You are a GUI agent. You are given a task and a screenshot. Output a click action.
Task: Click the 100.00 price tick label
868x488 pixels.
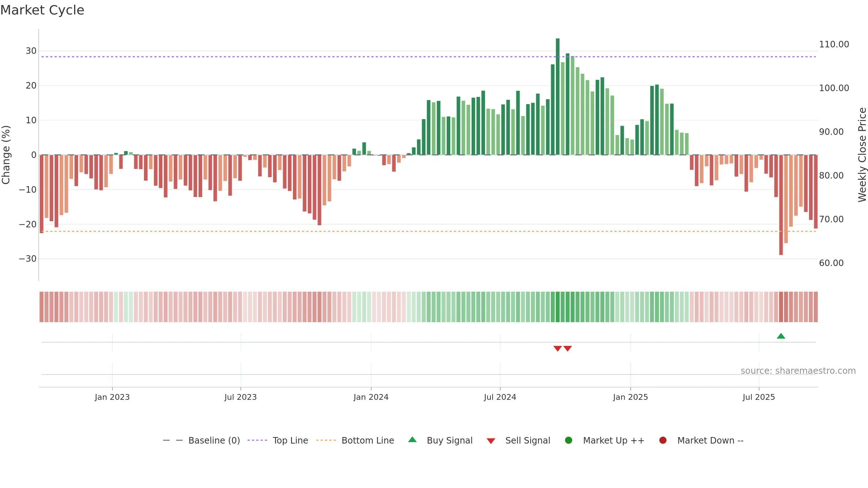coord(834,88)
